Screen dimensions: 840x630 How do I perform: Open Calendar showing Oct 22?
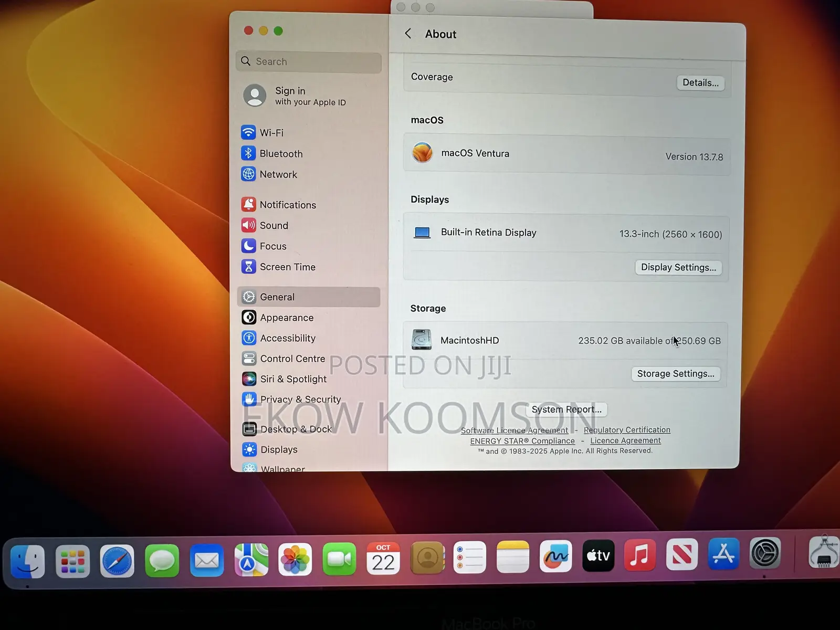[x=383, y=558]
